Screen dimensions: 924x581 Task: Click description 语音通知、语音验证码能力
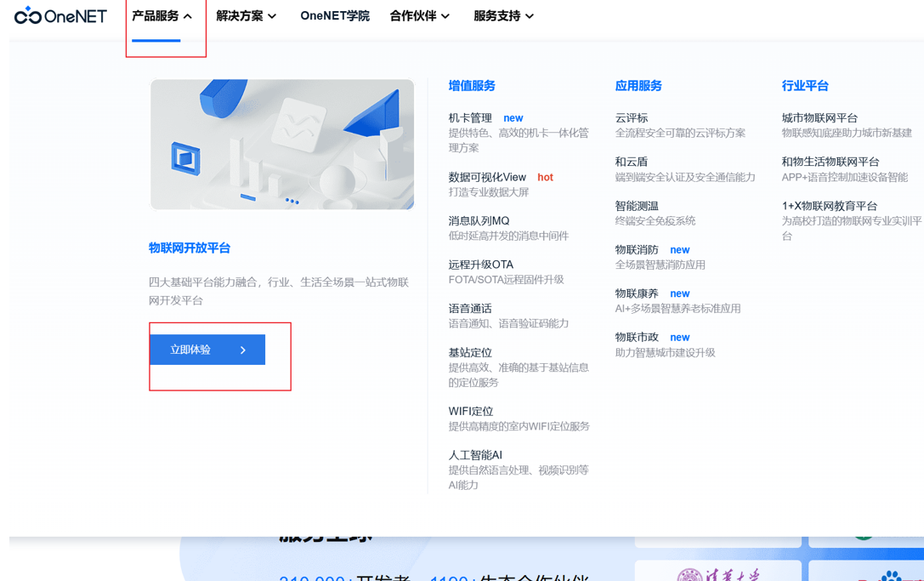point(508,323)
